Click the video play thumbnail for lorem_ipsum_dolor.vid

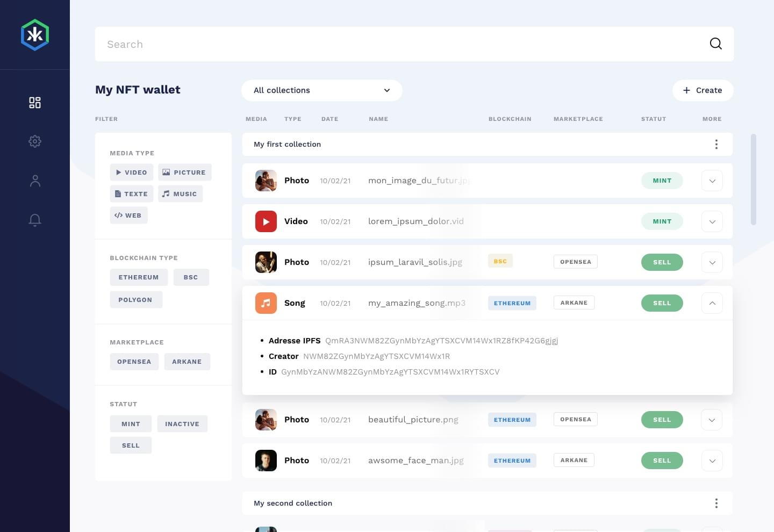[x=266, y=221]
